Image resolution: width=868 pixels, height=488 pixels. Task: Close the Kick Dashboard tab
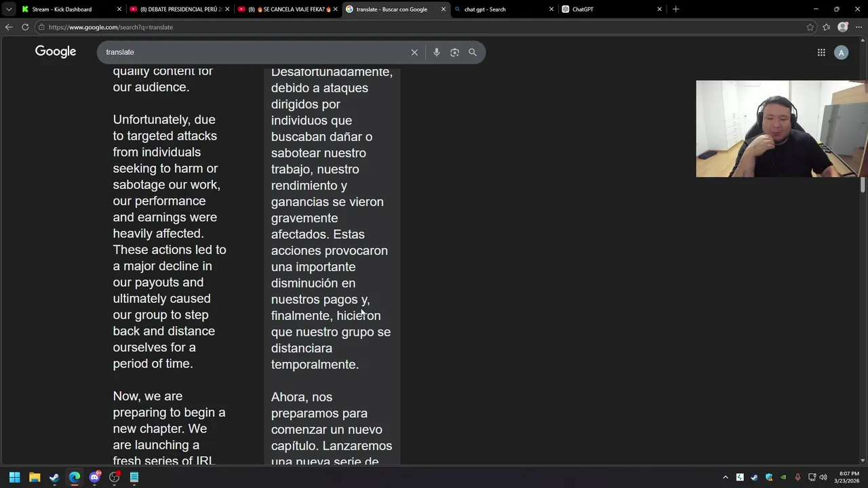click(x=119, y=9)
